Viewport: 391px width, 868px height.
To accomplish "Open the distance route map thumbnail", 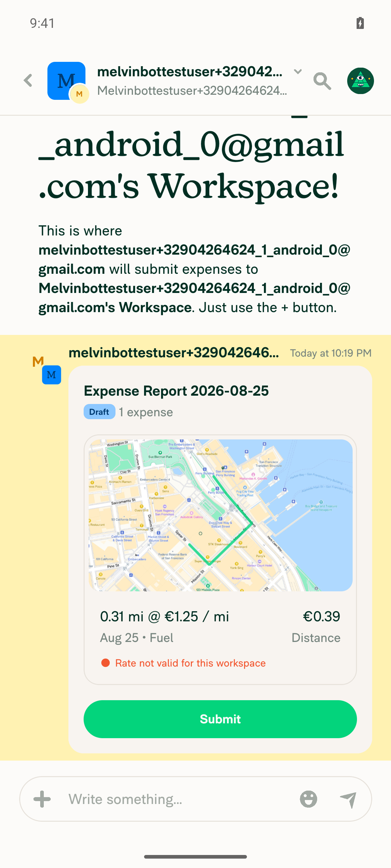I will (x=220, y=515).
